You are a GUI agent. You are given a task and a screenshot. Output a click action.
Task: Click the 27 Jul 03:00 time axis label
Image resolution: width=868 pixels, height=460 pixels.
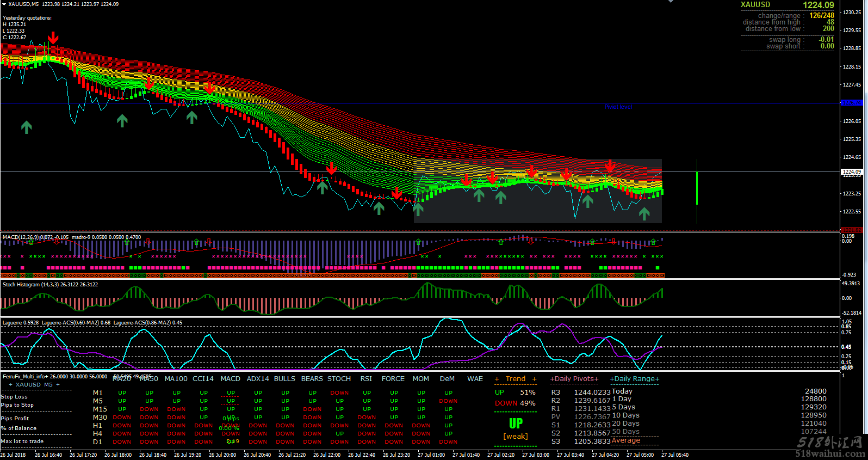pos(535,455)
